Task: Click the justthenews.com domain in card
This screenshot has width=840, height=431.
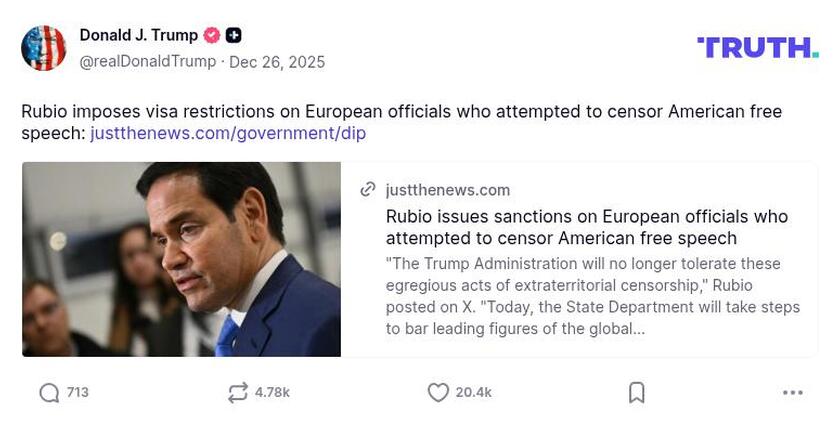Action: click(447, 190)
